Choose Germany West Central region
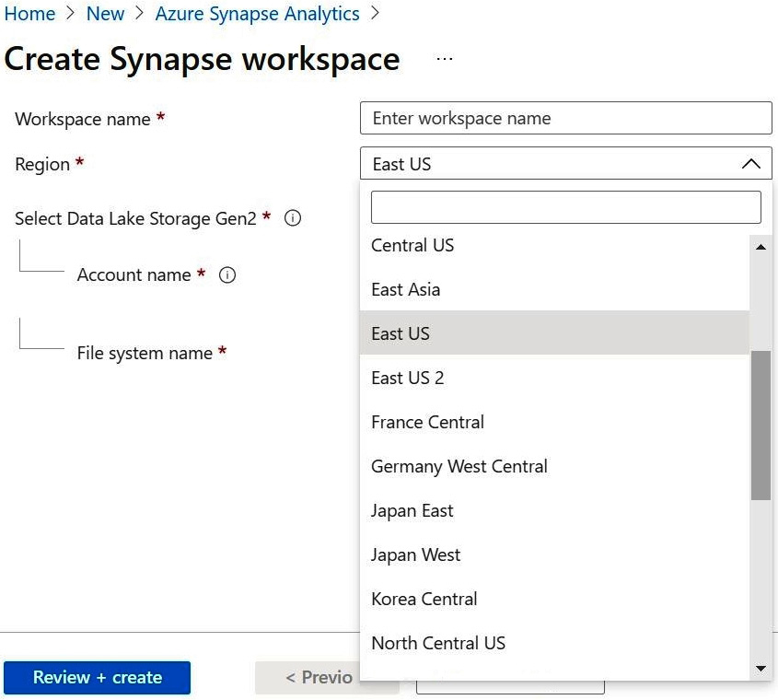 pos(554,466)
